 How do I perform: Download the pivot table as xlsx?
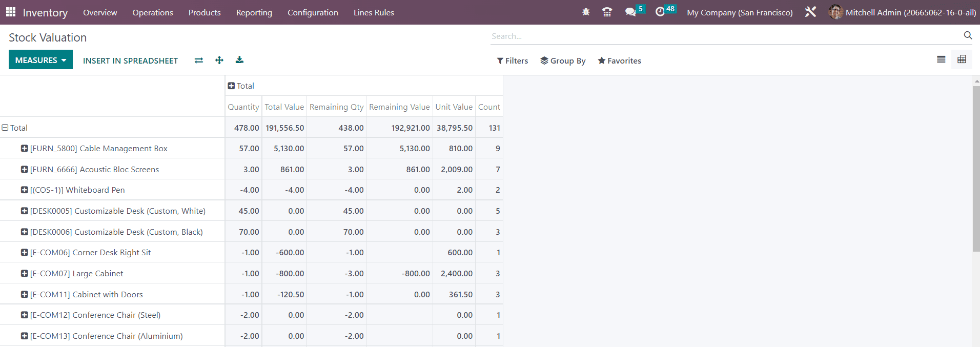click(239, 60)
